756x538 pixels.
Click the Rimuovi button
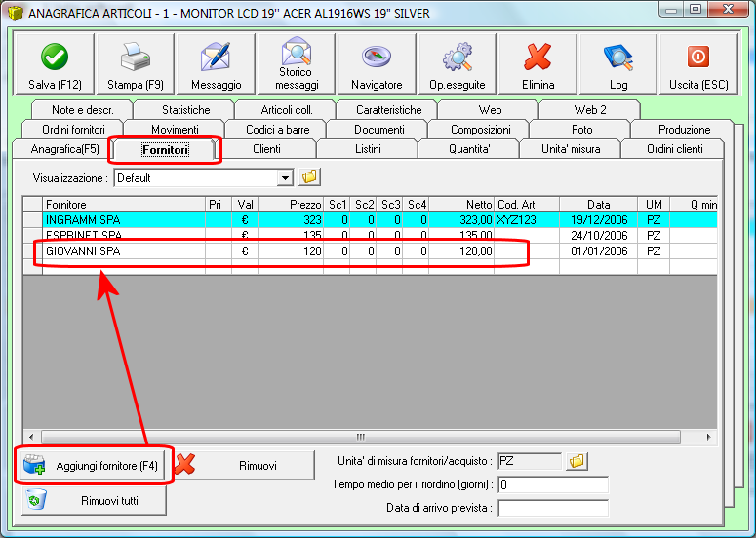click(243, 465)
